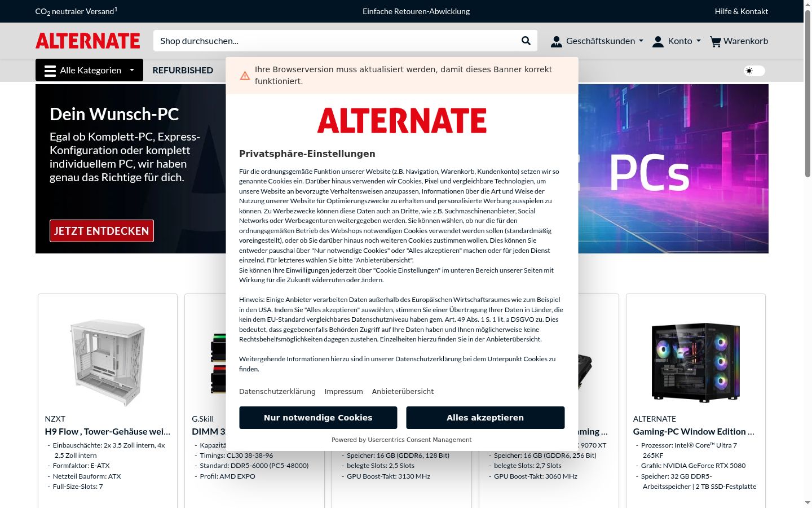
Task: Click the Dein Wunsch-PC banner heading
Action: pos(114,114)
